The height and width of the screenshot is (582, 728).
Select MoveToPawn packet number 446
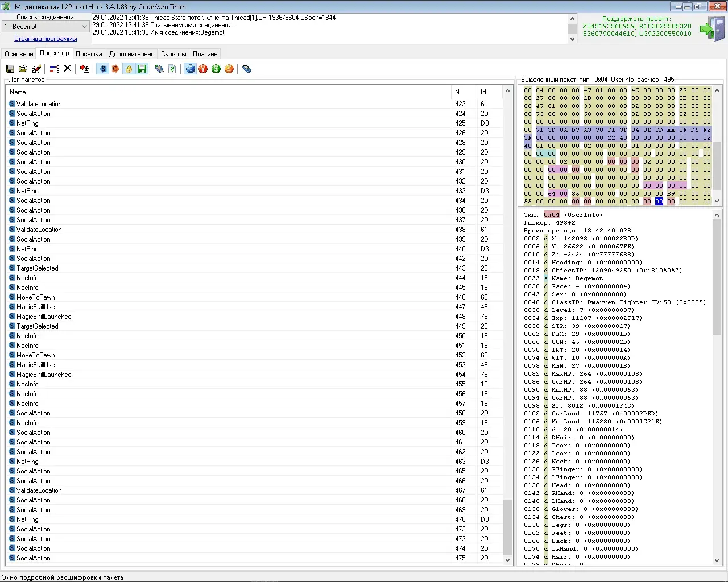pyautogui.click(x=255, y=297)
